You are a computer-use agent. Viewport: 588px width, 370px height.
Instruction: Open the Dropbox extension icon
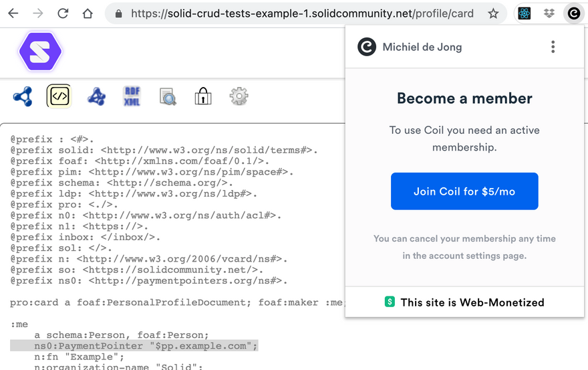[549, 13]
